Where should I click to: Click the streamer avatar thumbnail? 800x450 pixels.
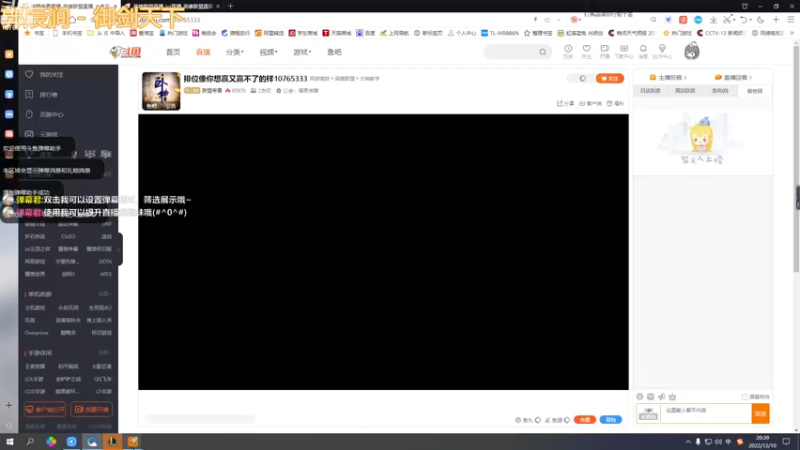pos(161,91)
